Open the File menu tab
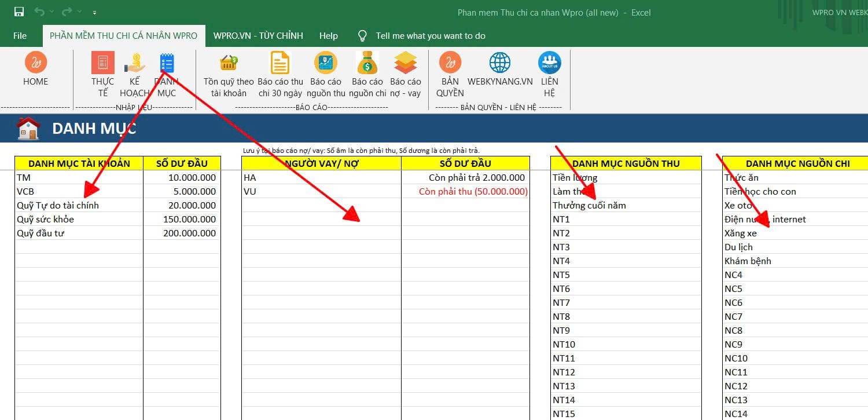Image resolution: width=868 pixels, height=420 pixels. [20, 36]
